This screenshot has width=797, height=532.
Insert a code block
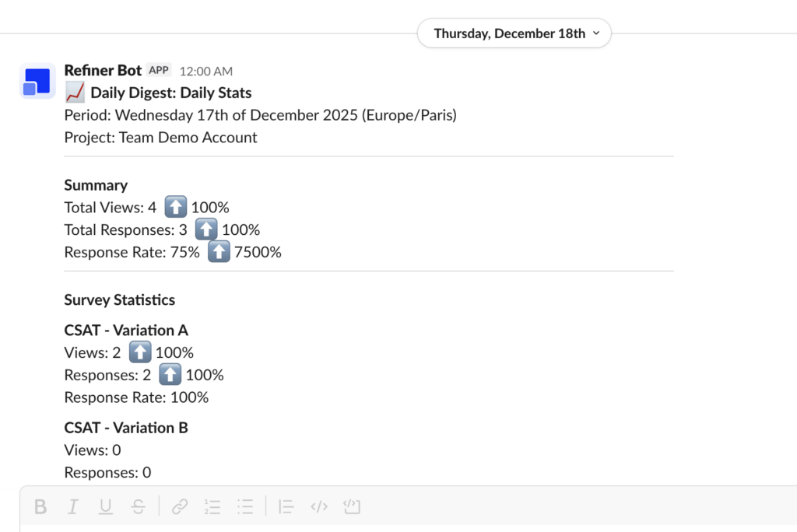(x=352, y=507)
